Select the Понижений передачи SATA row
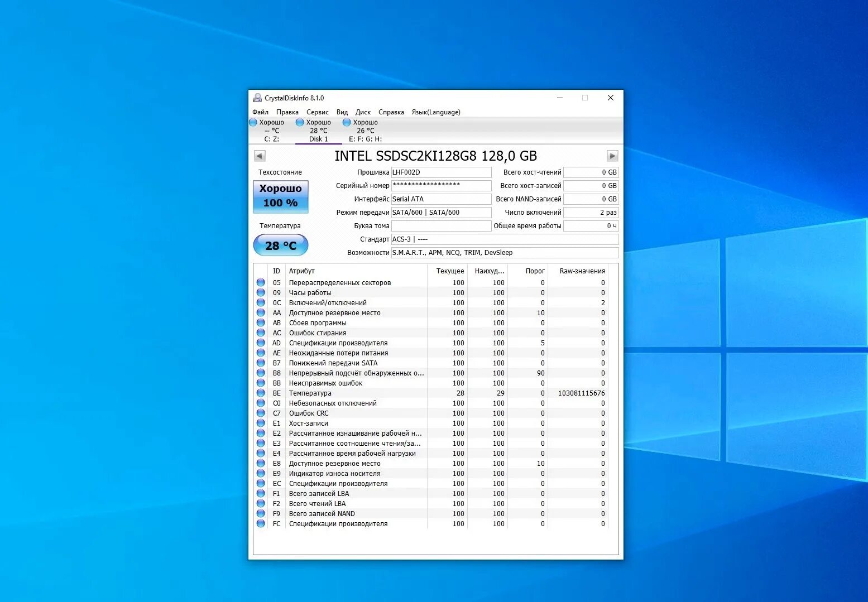The width and height of the screenshot is (868, 602). 431,363
